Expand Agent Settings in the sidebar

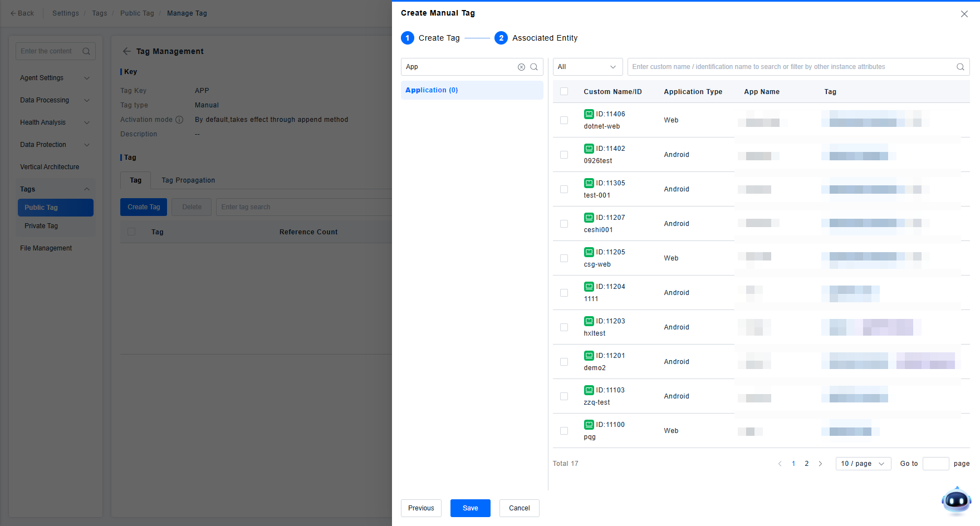coord(55,78)
